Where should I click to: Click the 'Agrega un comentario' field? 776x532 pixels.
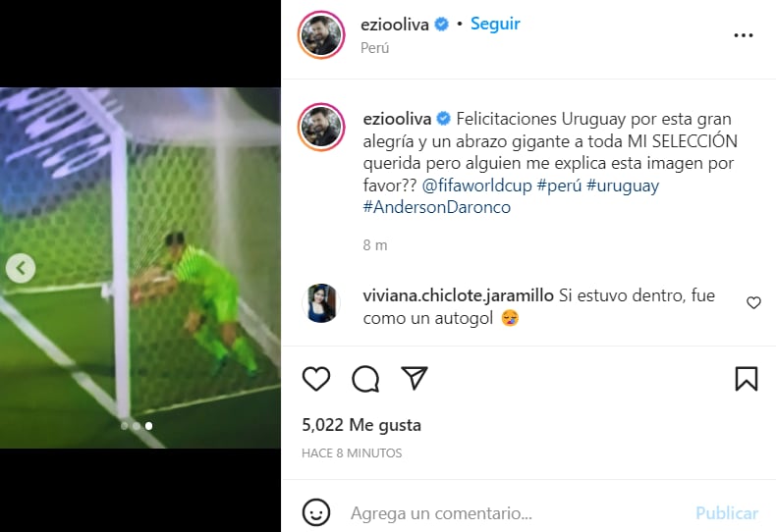515,513
